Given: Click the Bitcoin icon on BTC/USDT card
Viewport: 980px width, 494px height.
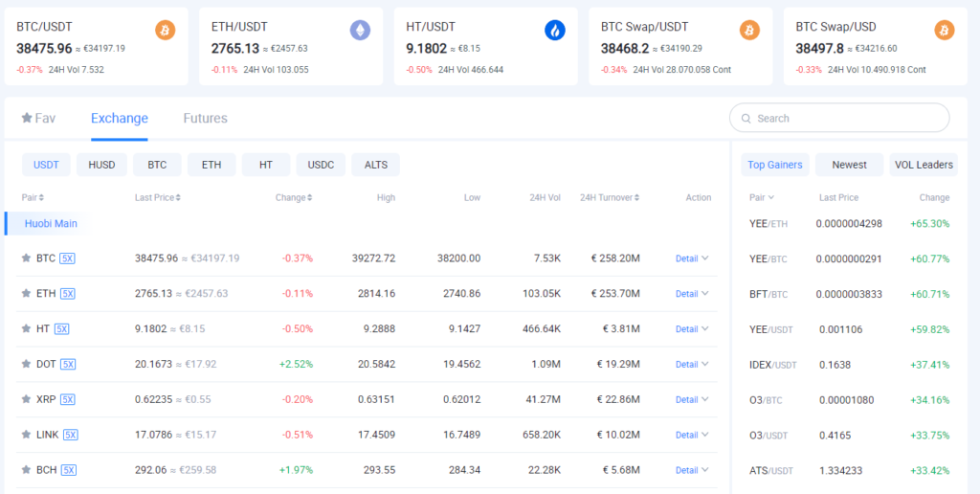Looking at the screenshot, I should (x=165, y=30).
